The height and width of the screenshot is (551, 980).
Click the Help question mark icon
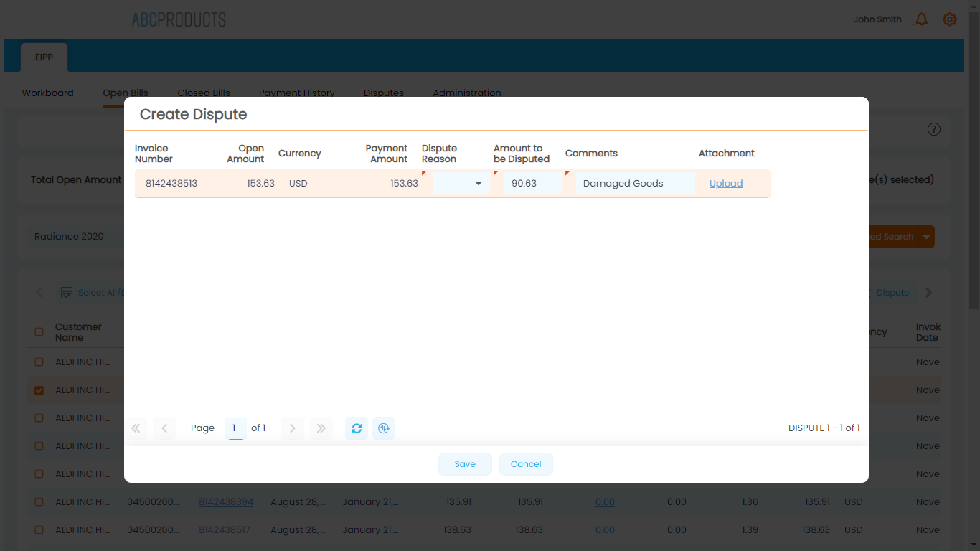tap(933, 128)
